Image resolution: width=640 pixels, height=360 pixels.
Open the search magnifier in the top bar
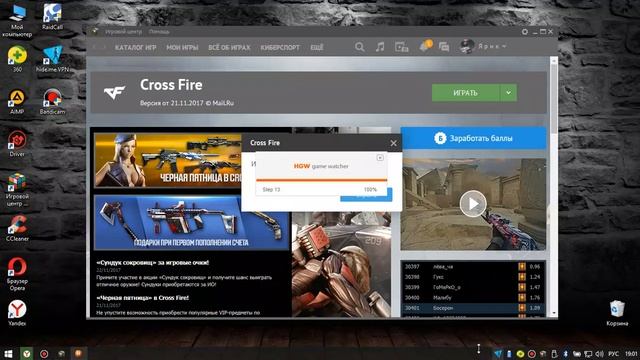(x=359, y=47)
